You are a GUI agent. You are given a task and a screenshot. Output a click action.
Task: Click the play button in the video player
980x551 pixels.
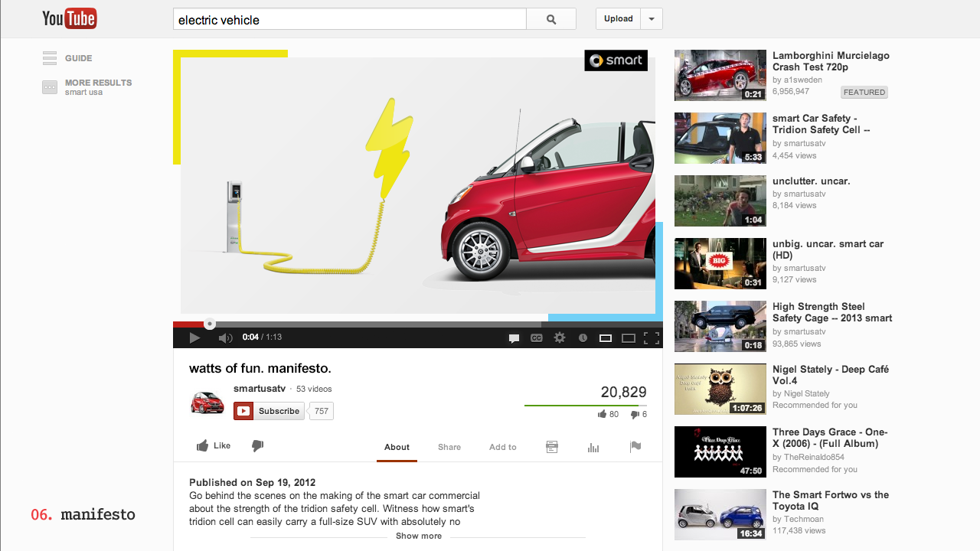pos(194,337)
